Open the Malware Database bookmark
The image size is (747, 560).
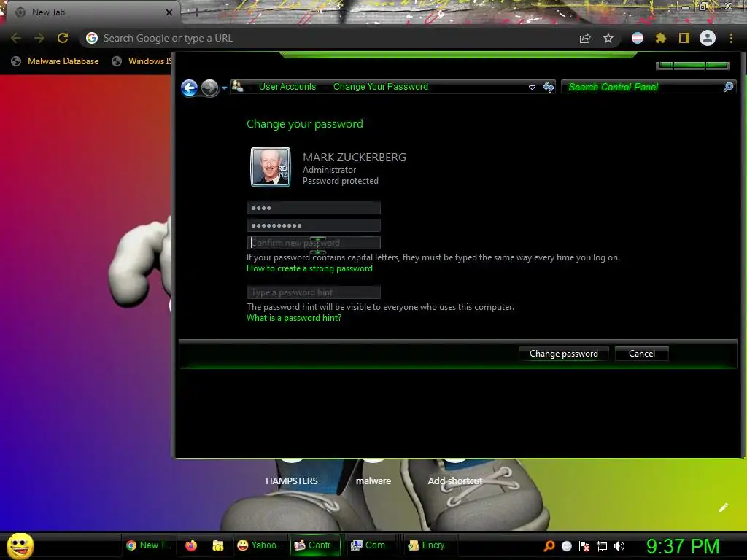click(55, 61)
